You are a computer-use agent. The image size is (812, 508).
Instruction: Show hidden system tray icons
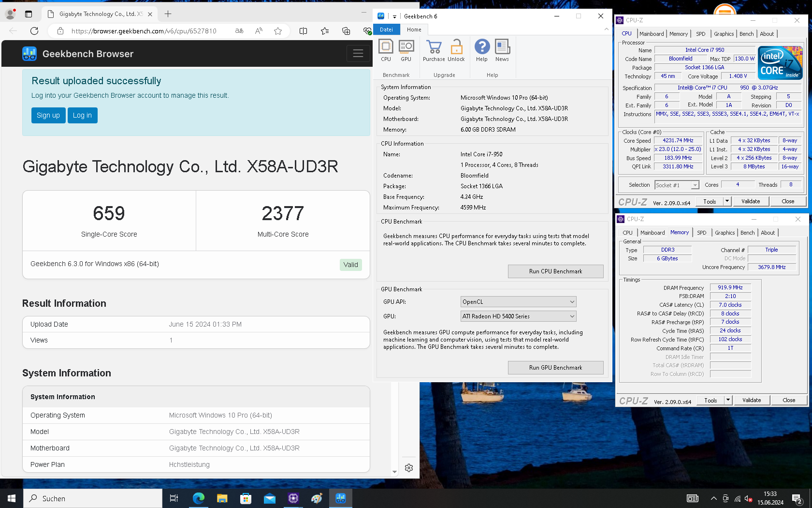[713, 498]
